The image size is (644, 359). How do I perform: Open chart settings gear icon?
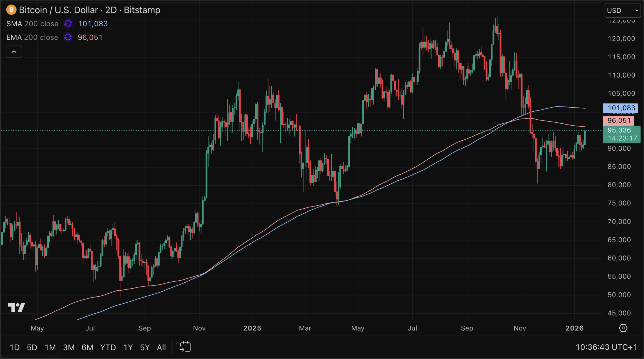coord(623,328)
